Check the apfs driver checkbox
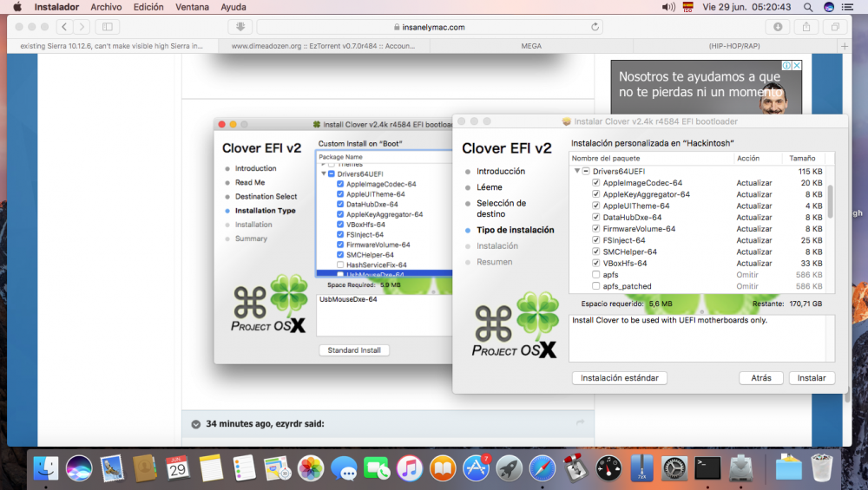This screenshot has width=868, height=490. point(595,275)
